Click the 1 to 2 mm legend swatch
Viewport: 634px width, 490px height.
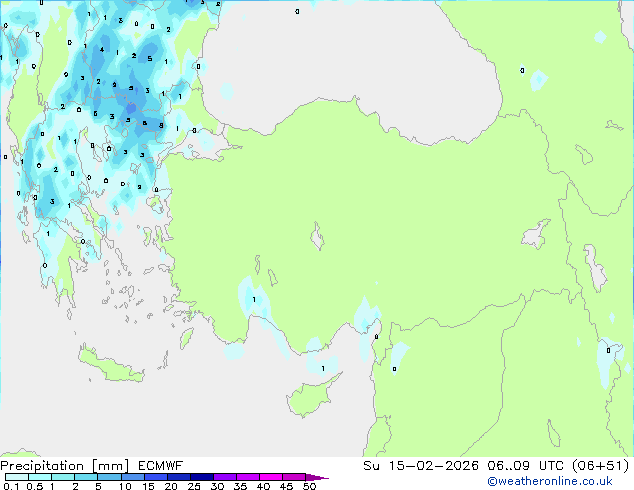point(63,477)
